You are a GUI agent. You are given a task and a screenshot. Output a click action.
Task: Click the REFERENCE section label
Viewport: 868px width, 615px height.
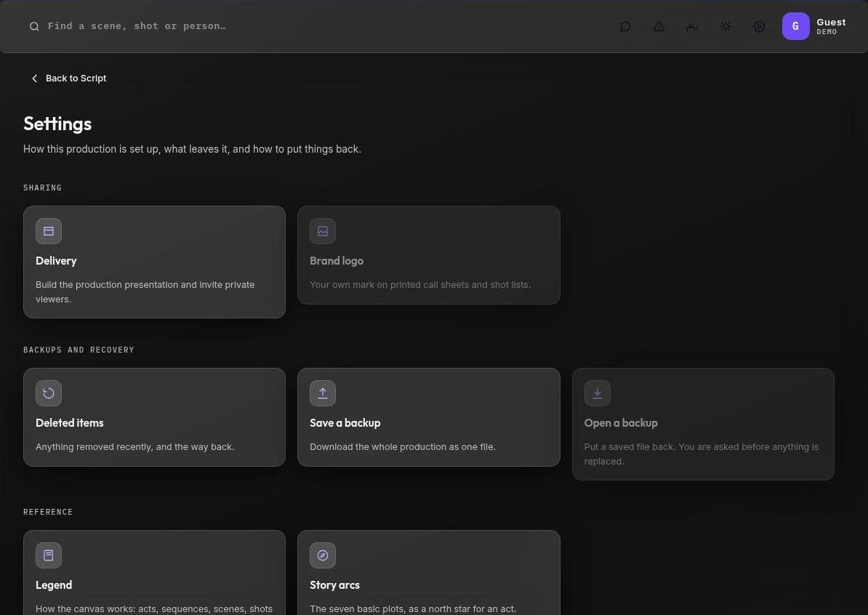coord(48,512)
